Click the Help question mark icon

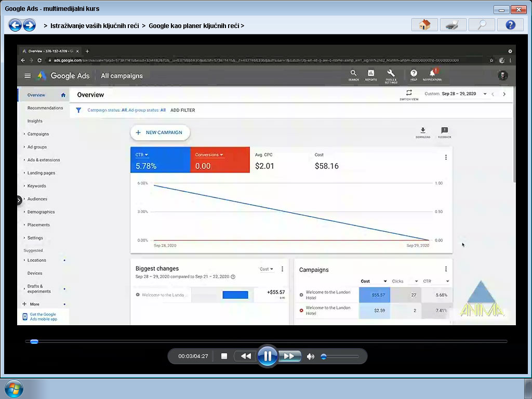pyautogui.click(x=413, y=74)
